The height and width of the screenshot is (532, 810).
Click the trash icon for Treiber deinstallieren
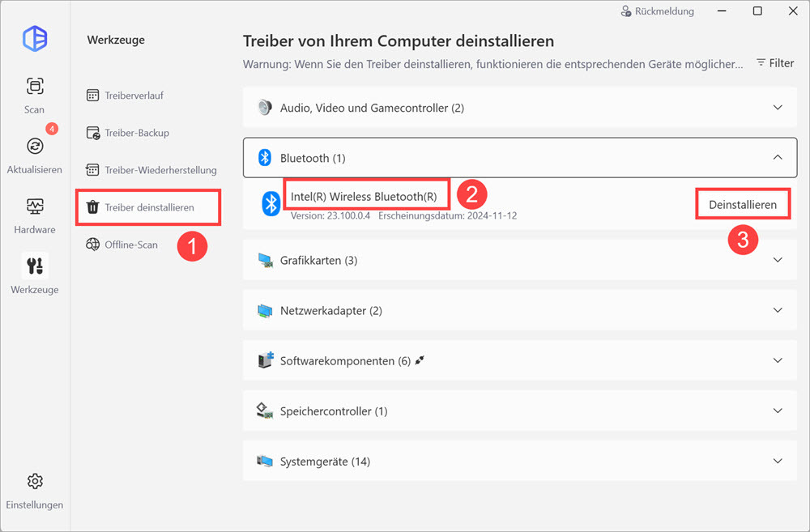point(92,207)
